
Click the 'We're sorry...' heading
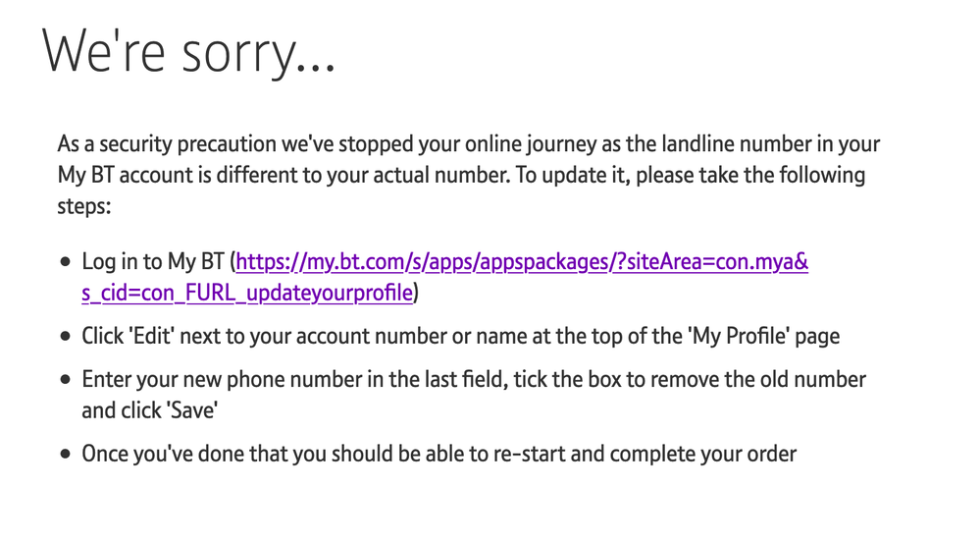point(188,51)
